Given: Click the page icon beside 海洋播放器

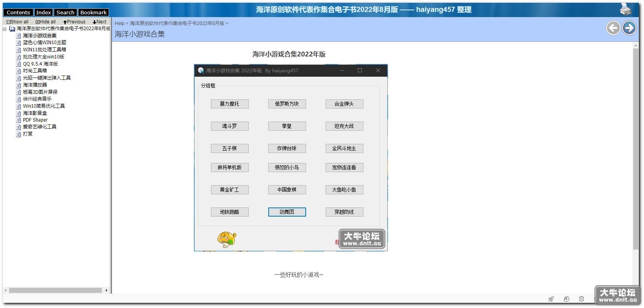Looking at the screenshot, I should pyautogui.click(x=18, y=85).
